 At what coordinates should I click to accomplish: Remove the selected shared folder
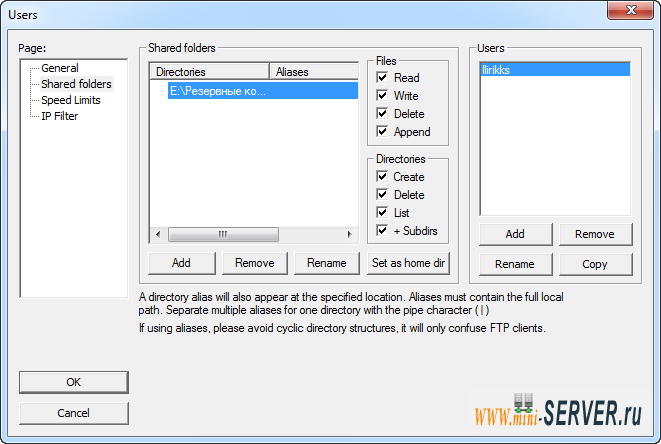(255, 263)
